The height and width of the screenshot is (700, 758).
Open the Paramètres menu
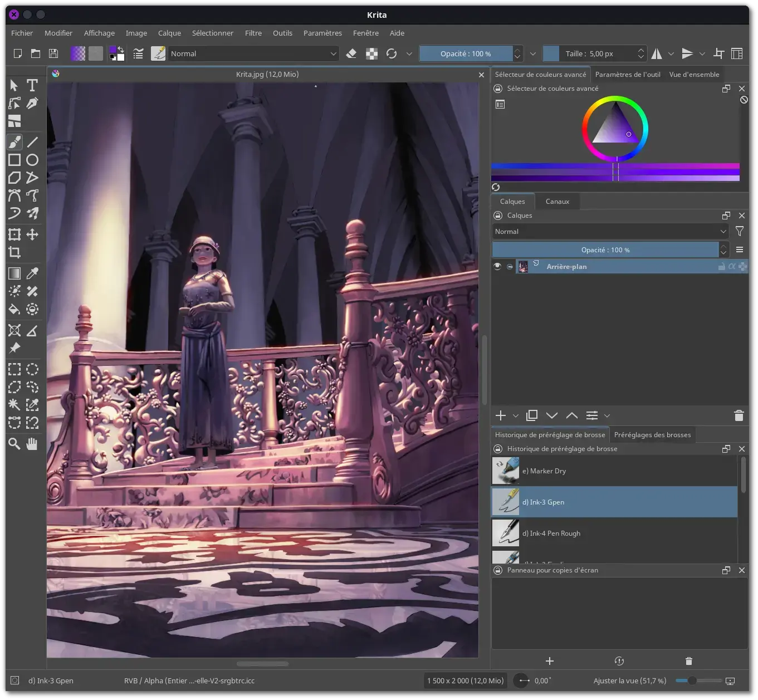coord(322,33)
